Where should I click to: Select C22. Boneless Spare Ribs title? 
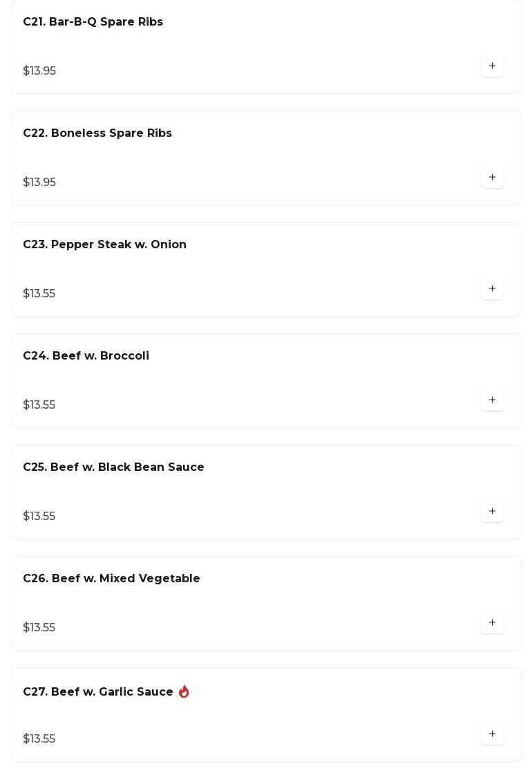[x=97, y=133]
